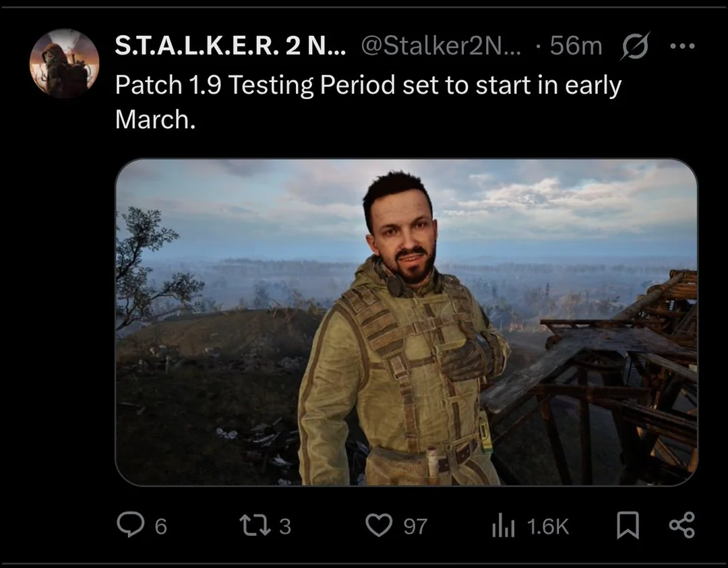This screenshot has height=568, width=728.
Task: Bookmark this post
Action: pyautogui.click(x=628, y=526)
